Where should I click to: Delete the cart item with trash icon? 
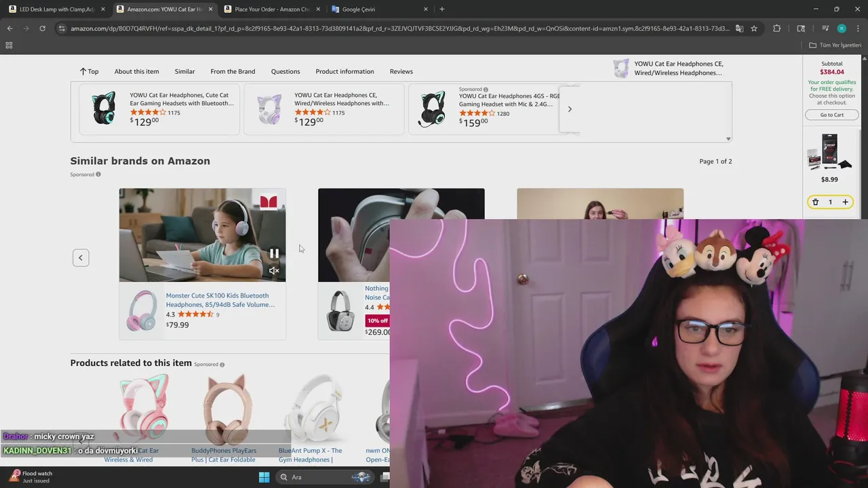click(x=815, y=202)
